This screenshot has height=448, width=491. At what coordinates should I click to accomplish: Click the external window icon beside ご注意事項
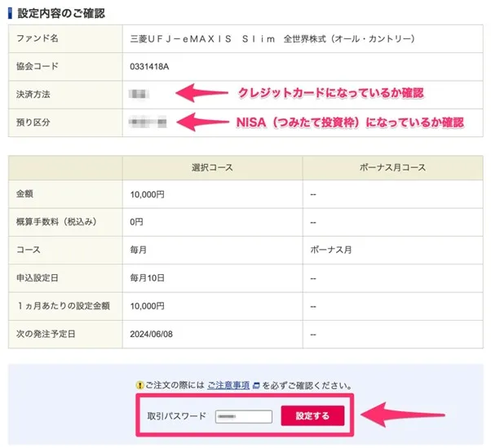[256, 385]
